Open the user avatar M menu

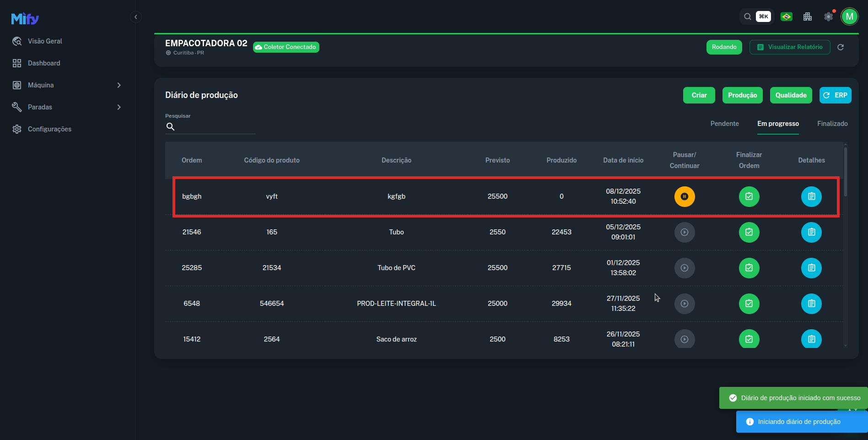pyautogui.click(x=849, y=17)
